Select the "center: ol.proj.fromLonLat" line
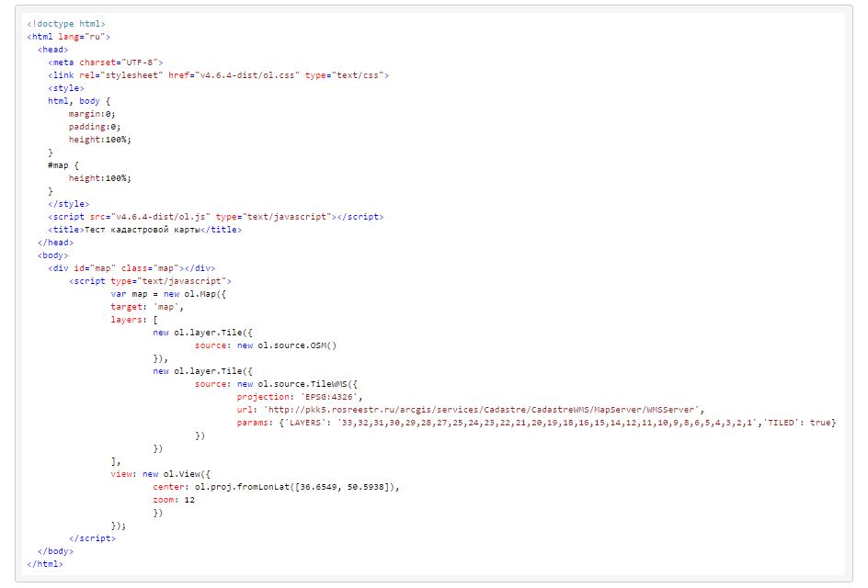 click(x=276, y=487)
